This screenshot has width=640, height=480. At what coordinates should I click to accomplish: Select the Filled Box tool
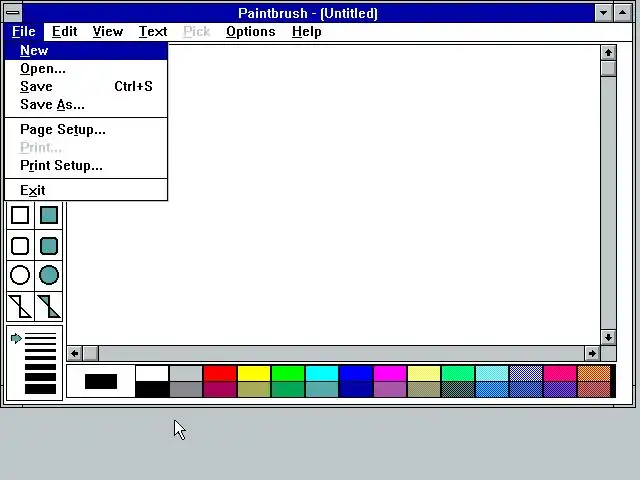[49, 216]
